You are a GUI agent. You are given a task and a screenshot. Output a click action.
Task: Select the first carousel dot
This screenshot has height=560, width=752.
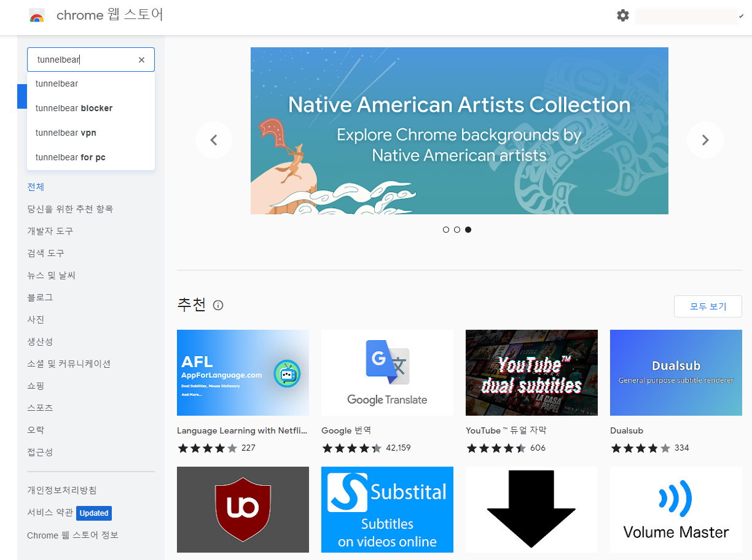[x=446, y=230]
